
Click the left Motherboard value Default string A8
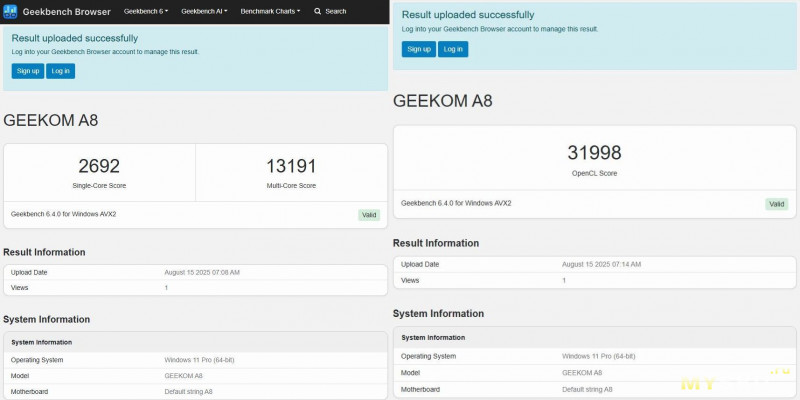[188, 392]
